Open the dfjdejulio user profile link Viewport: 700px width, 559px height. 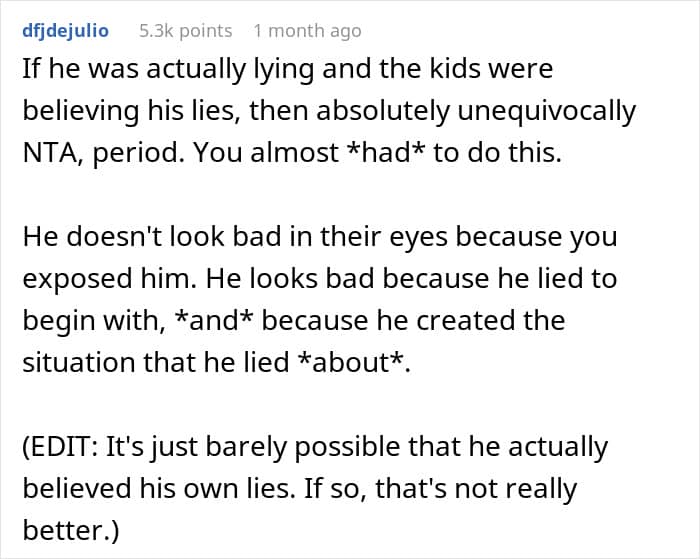click(x=65, y=31)
